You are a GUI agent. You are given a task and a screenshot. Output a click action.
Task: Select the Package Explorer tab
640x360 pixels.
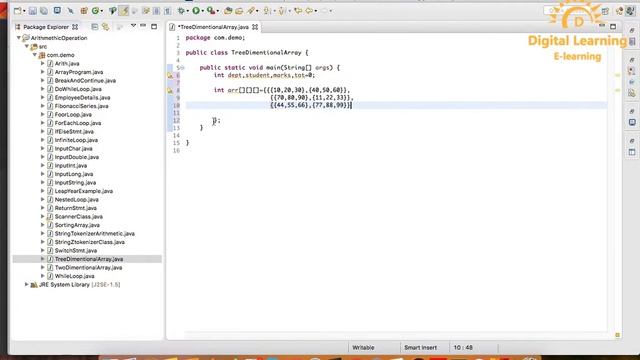(x=46, y=27)
